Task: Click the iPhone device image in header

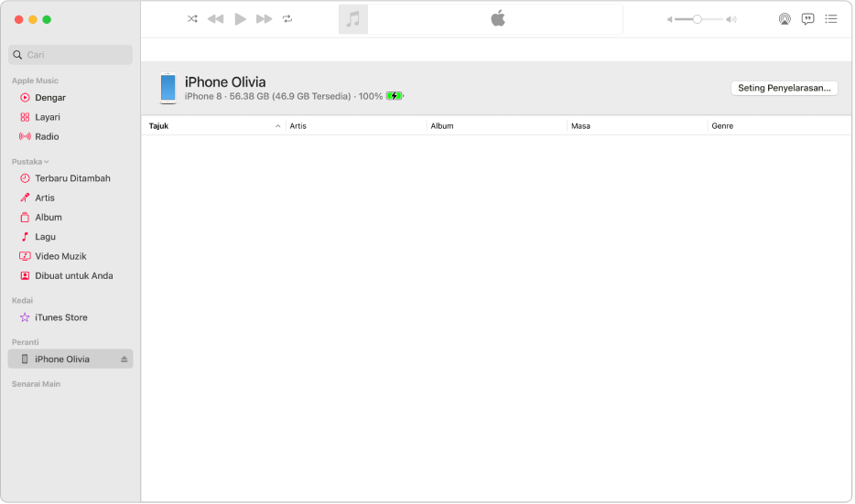Action: (x=168, y=88)
